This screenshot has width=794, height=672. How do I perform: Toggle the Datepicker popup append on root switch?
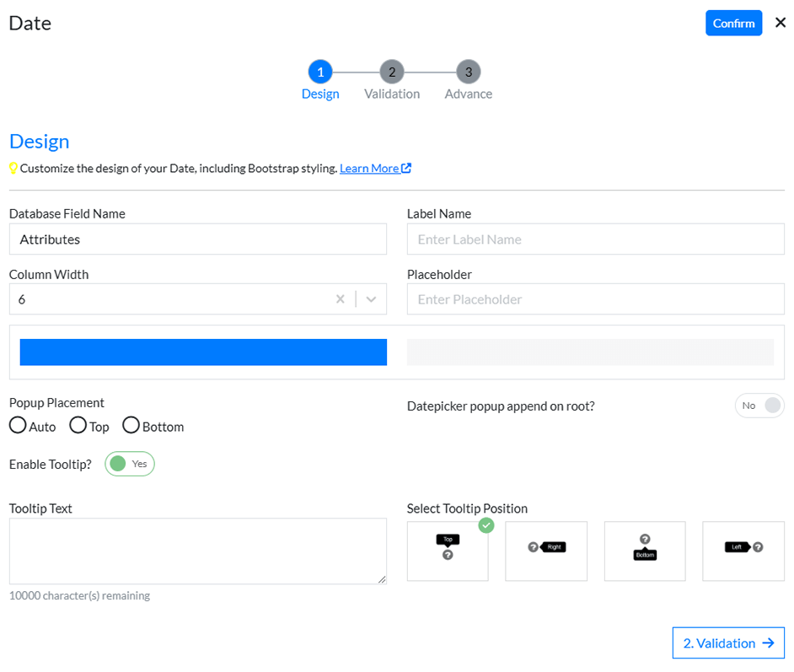pyautogui.click(x=759, y=406)
